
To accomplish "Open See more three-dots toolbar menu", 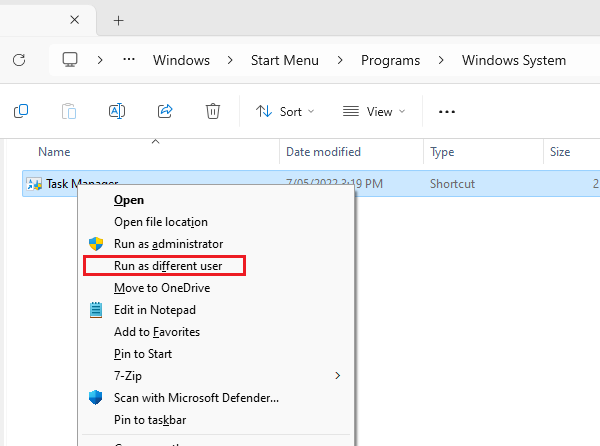I will pos(447,111).
